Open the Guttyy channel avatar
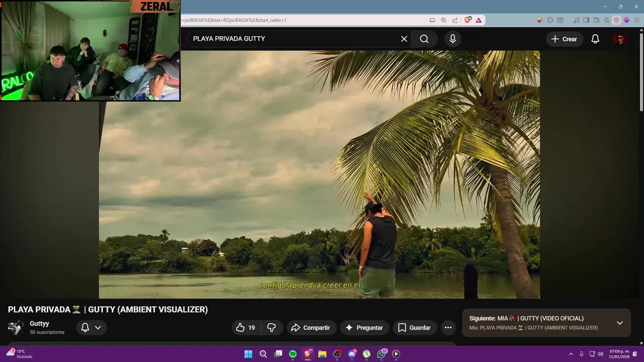This screenshot has width=644, height=362. tap(16, 327)
